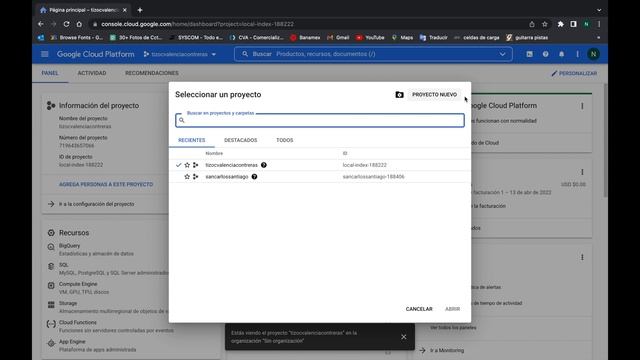The height and width of the screenshot is (360, 640).
Task: Open the N account avatar in Cloud header
Action: tap(593, 54)
